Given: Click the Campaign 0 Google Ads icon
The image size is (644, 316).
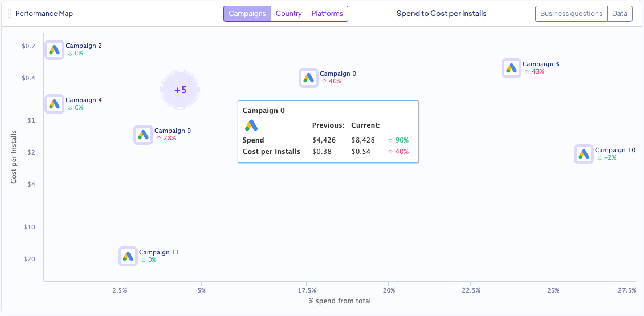Looking at the screenshot, I should pos(308,78).
